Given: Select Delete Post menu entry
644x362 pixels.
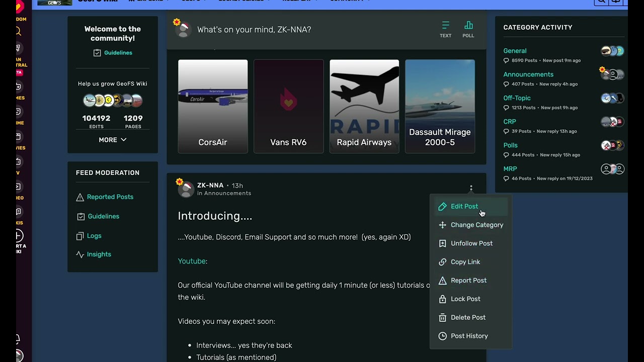Looking at the screenshot, I should (x=471, y=318).
